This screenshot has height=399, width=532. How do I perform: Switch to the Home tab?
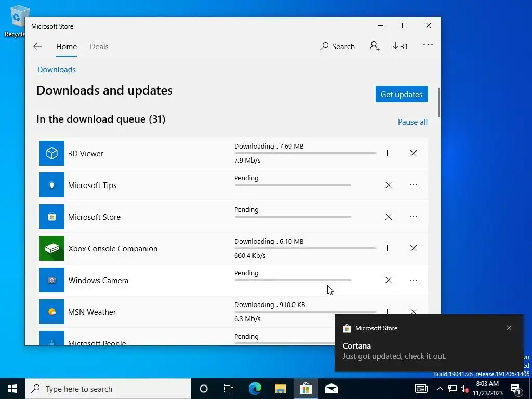66,46
